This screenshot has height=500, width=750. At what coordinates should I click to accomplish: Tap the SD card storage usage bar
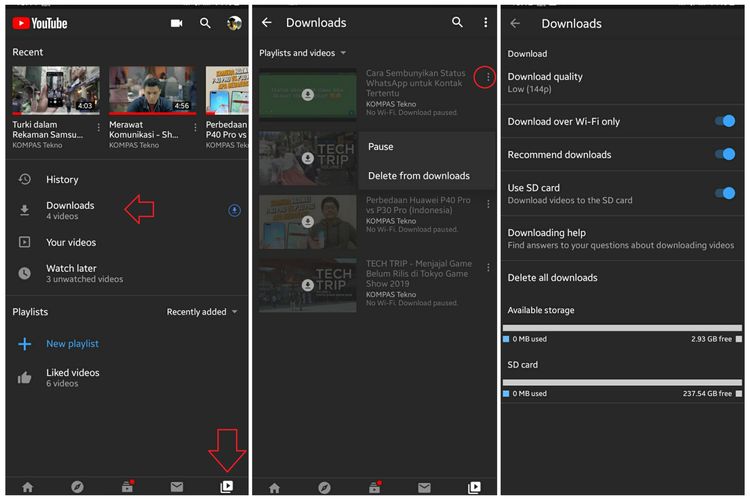tap(622, 382)
